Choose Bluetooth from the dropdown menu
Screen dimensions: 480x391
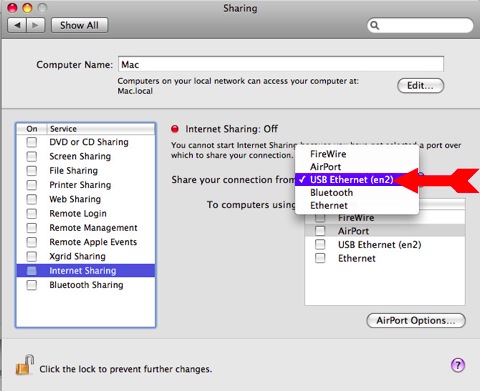tap(357, 193)
